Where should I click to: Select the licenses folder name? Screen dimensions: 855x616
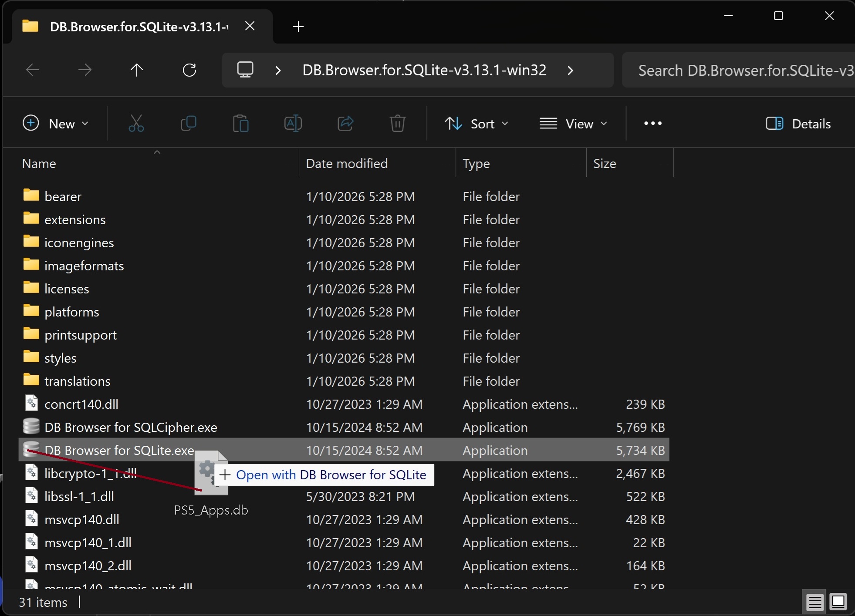pyautogui.click(x=67, y=289)
